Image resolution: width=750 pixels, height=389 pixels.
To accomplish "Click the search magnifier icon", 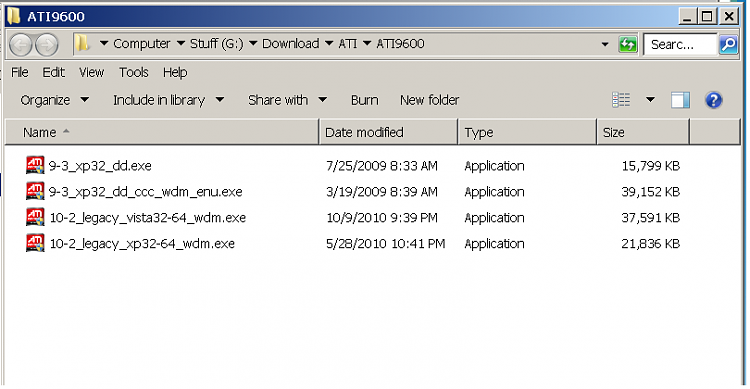I will 728,44.
